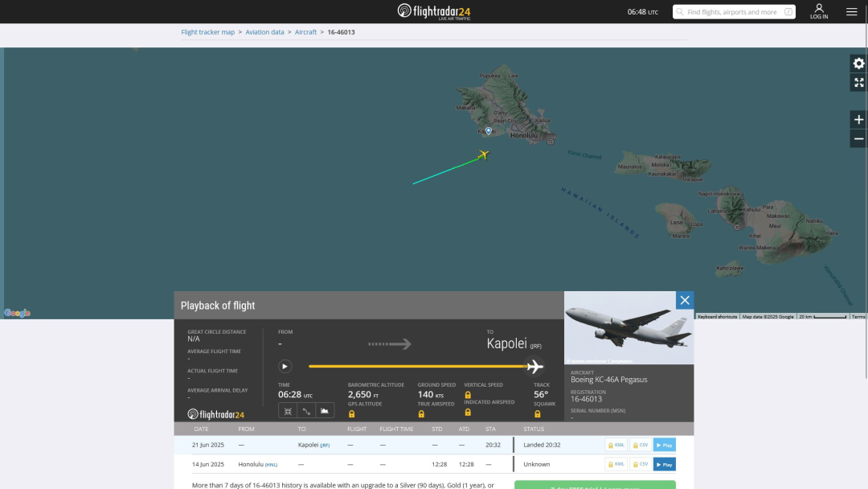Open the altitude graph icon

point(325,411)
